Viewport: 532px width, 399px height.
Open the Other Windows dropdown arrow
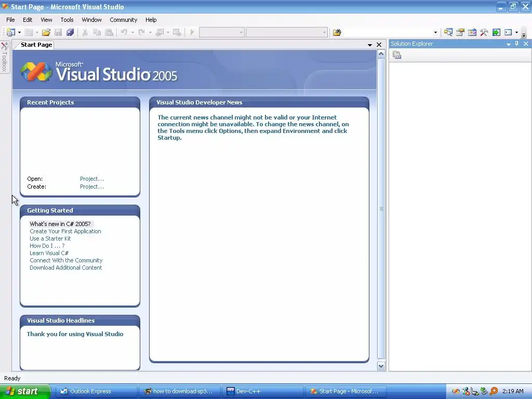517,32
